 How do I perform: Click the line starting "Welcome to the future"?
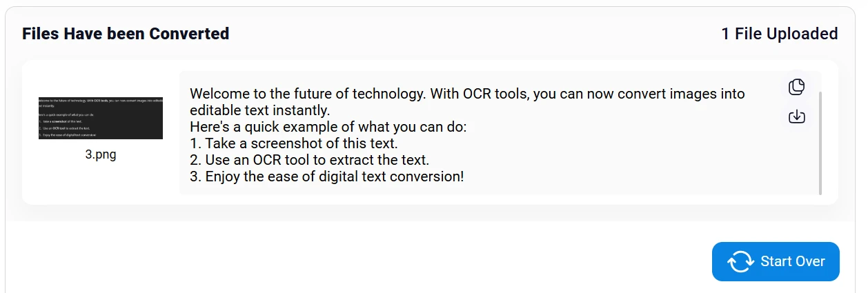point(467,94)
